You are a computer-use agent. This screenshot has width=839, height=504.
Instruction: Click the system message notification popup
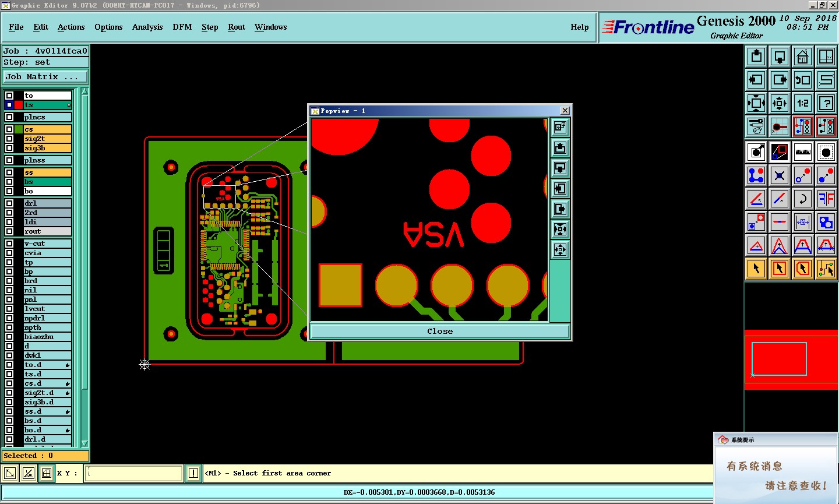[776, 468]
